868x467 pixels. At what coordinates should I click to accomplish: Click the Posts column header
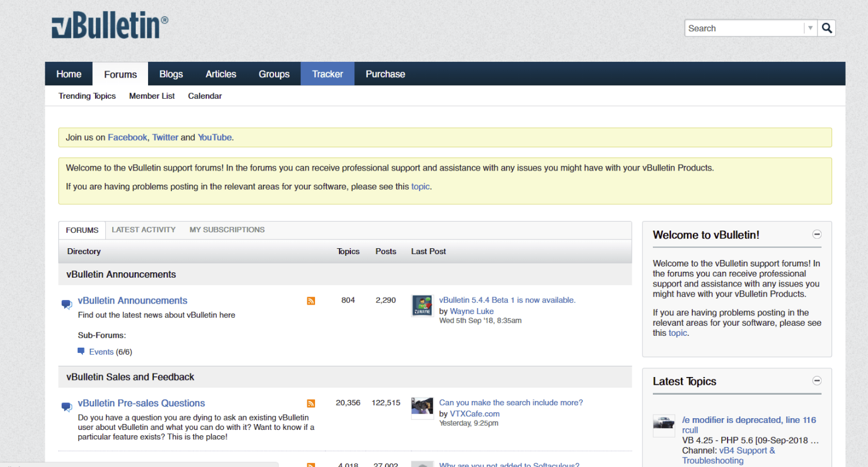[386, 251]
